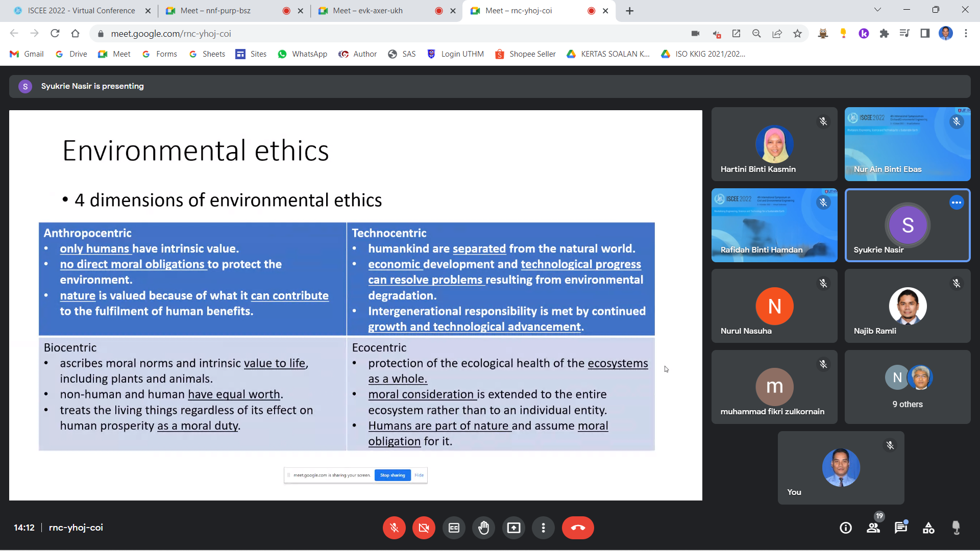
Task: Open more options three-dot menu
Action: pos(543,528)
